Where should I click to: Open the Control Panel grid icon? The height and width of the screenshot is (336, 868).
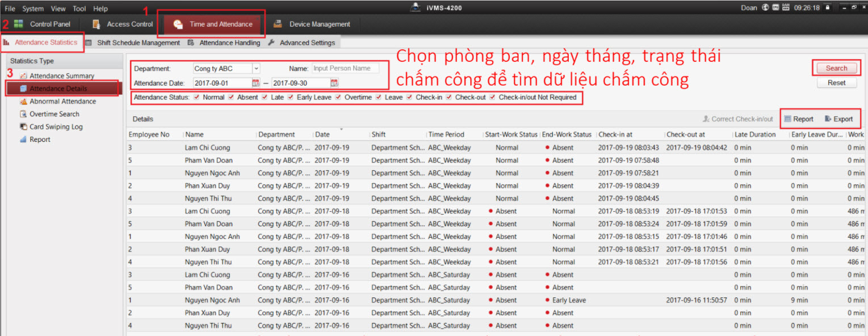pos(19,24)
